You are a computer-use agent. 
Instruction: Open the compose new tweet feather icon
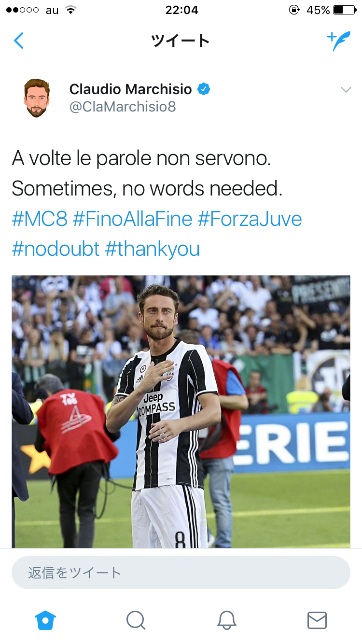(338, 41)
